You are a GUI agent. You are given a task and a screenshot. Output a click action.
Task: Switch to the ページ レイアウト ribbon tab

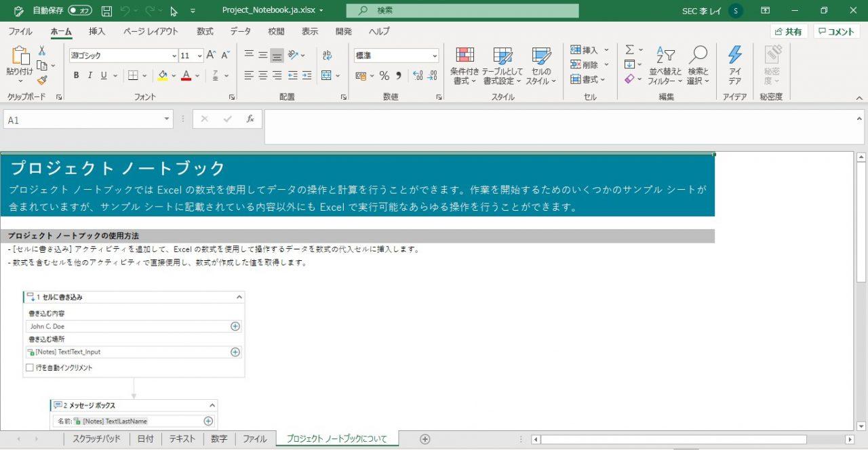pos(151,31)
